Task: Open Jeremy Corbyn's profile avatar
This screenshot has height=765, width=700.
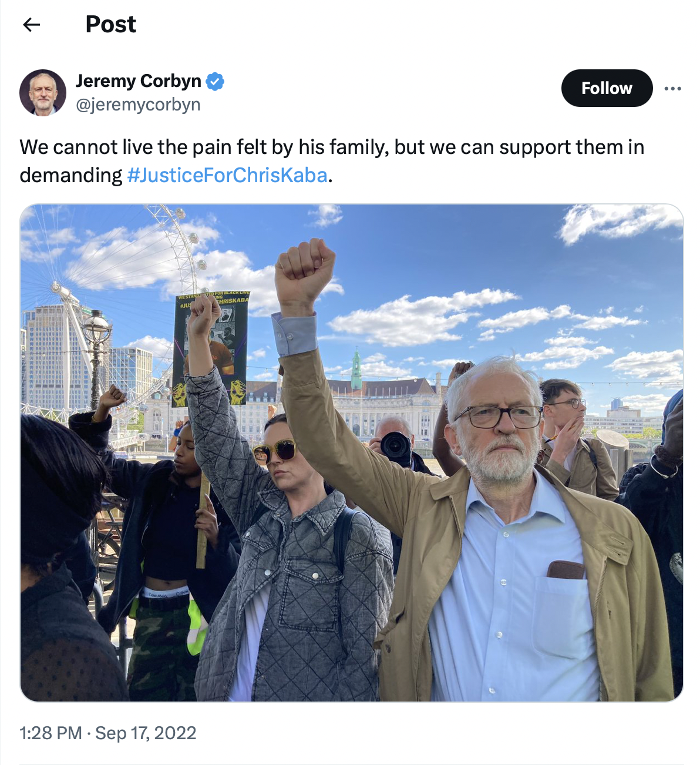Action: click(43, 93)
